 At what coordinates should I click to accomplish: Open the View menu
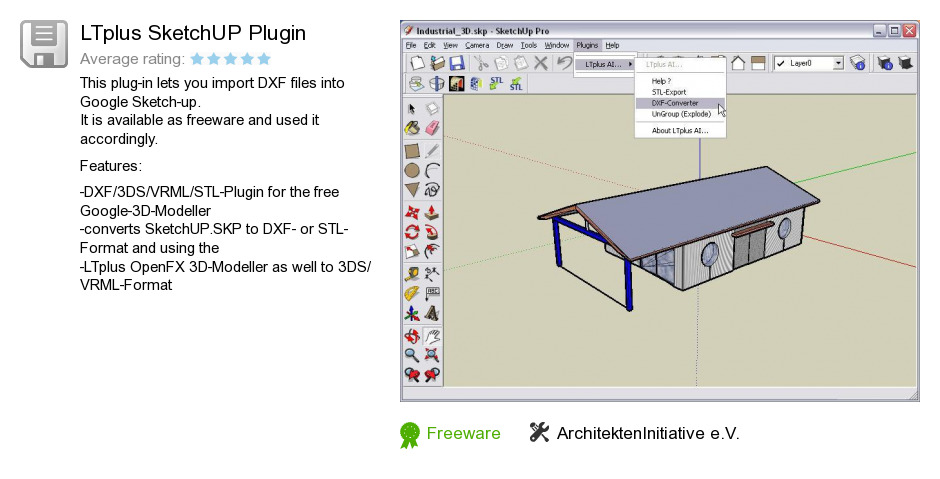pos(450,45)
